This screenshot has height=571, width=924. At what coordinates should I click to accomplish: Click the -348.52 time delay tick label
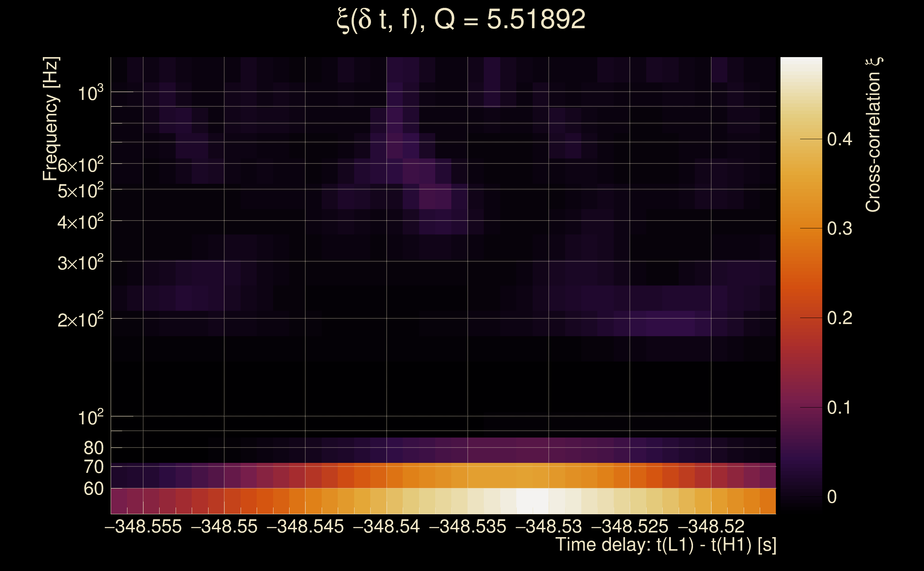pos(711,526)
